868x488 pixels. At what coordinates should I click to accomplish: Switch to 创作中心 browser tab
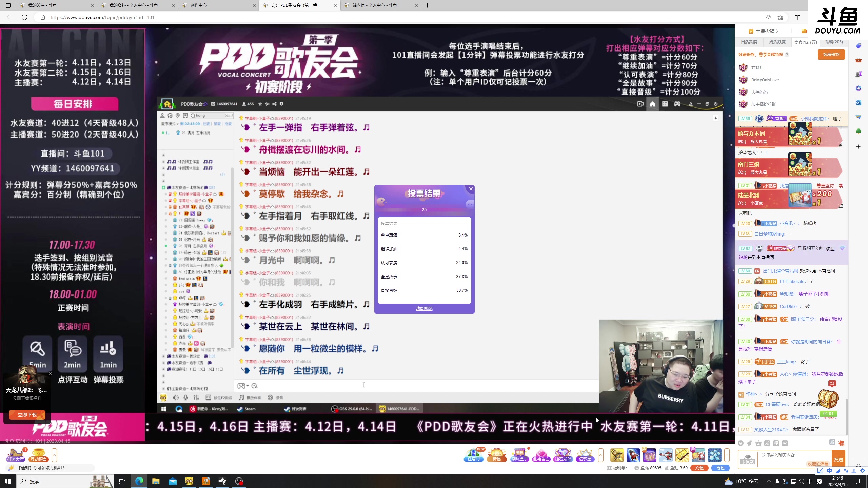point(219,5)
